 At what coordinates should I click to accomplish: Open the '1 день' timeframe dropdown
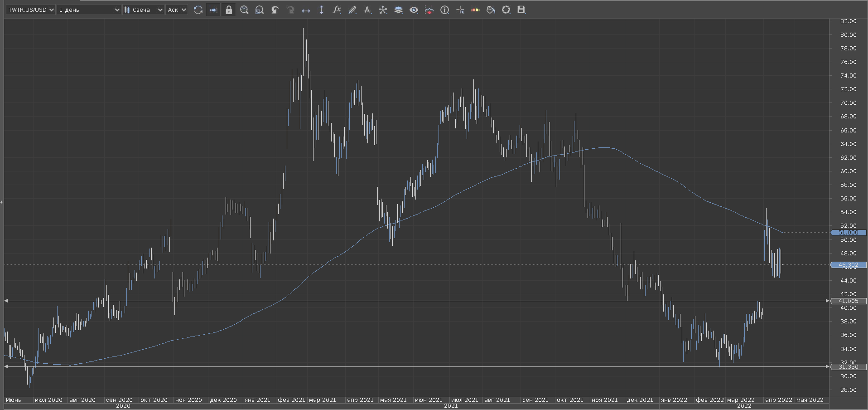(x=89, y=10)
